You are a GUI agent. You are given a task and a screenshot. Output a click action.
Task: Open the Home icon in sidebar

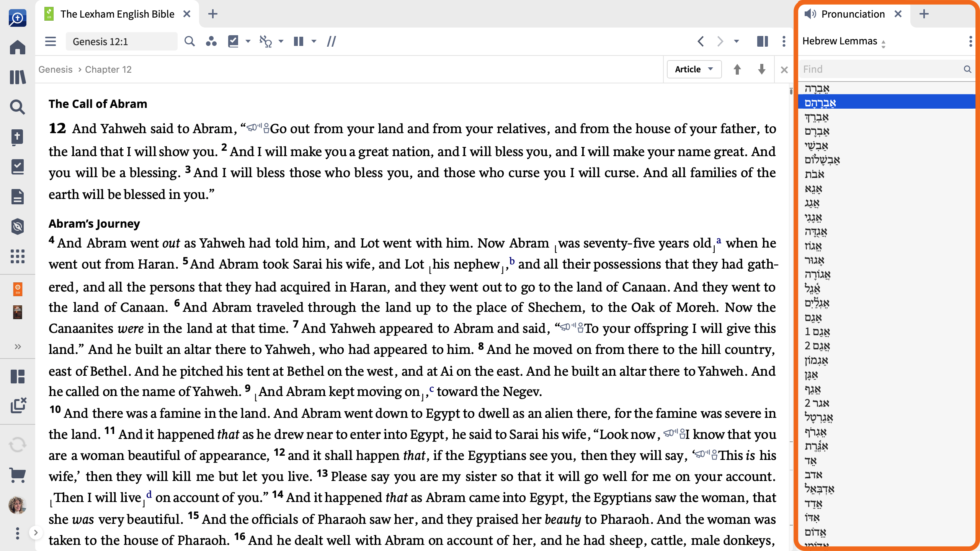tap(18, 47)
